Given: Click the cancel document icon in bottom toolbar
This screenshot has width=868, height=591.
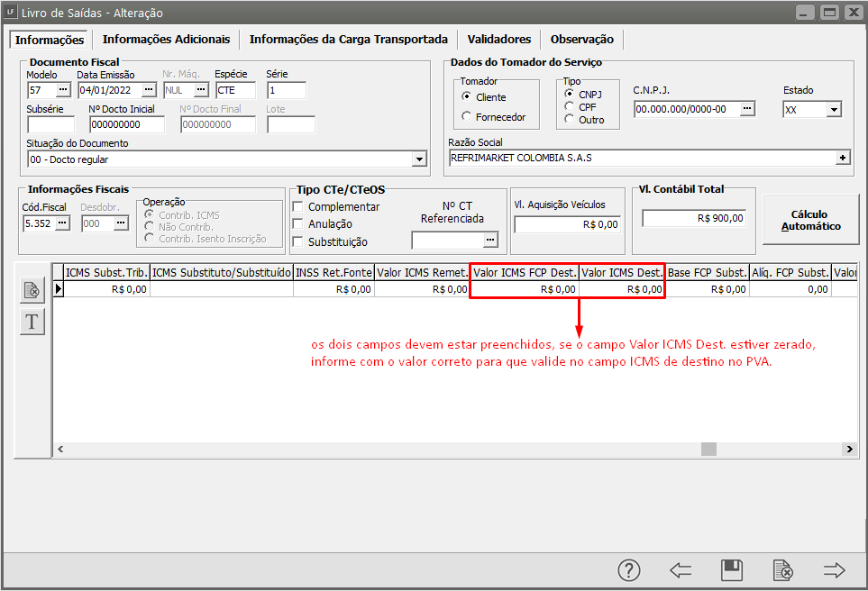Looking at the screenshot, I should (783, 570).
